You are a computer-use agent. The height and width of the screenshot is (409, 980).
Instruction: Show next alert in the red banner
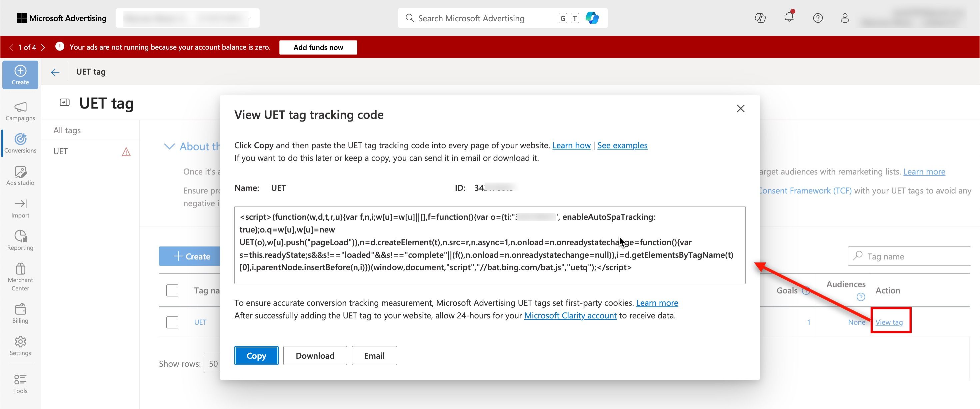pos(43,48)
